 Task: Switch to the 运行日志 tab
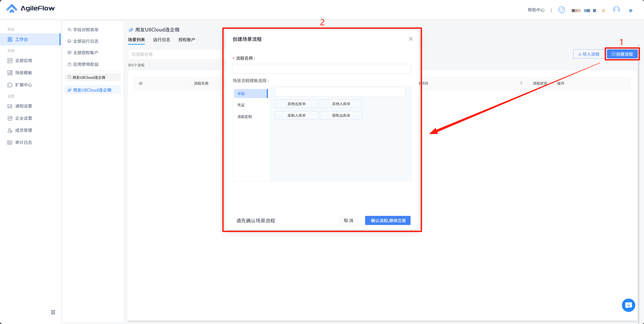click(x=162, y=40)
